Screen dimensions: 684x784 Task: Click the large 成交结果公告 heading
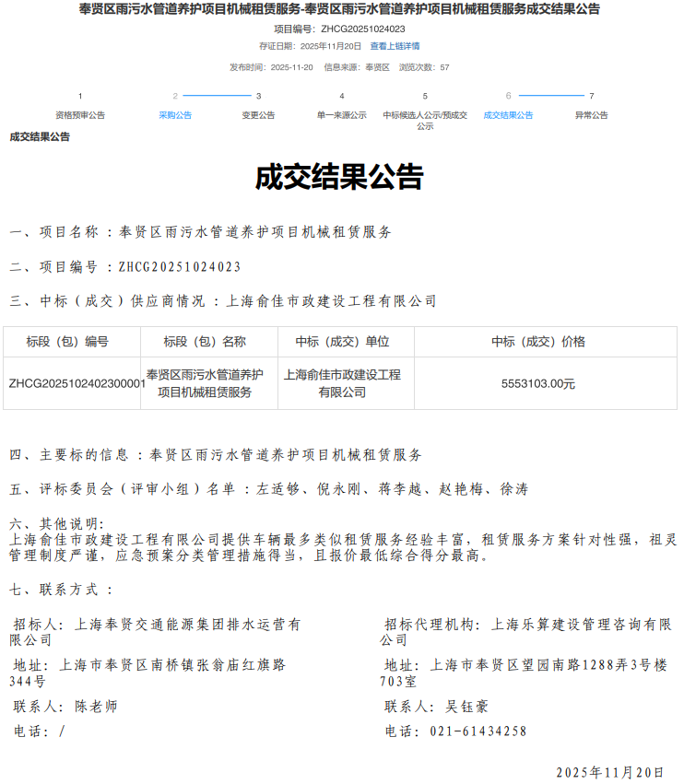339,176
